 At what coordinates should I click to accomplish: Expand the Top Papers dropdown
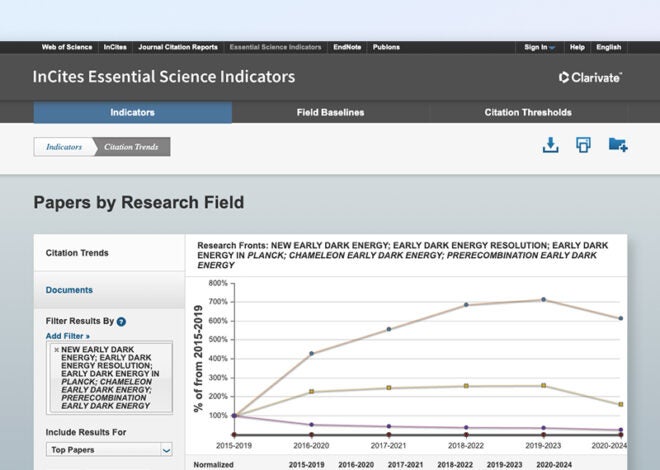click(109, 450)
